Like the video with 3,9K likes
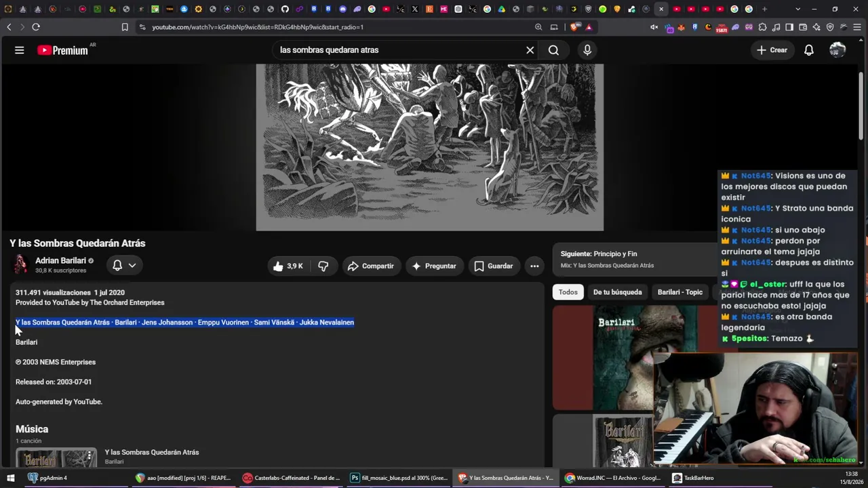The width and height of the screenshot is (868, 488). pyautogui.click(x=288, y=266)
